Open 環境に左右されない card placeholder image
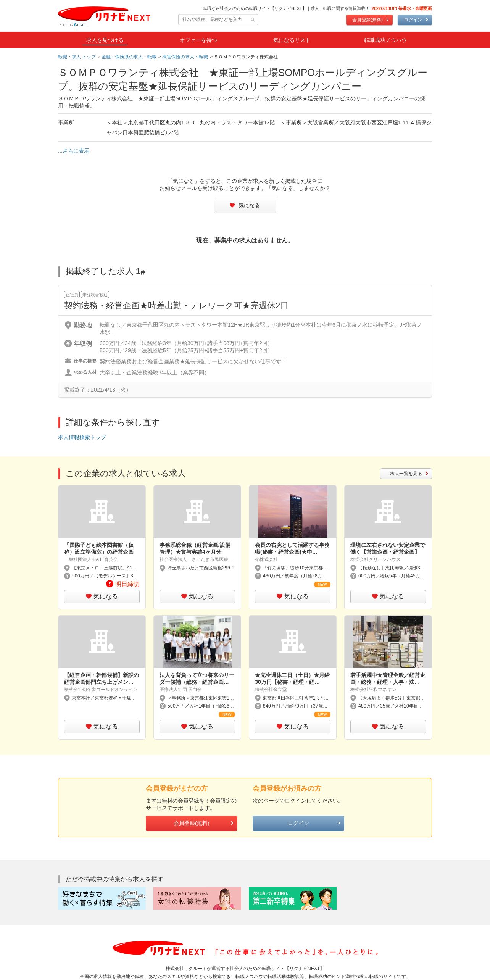Viewport: 490px width, 980px height. 388,511
